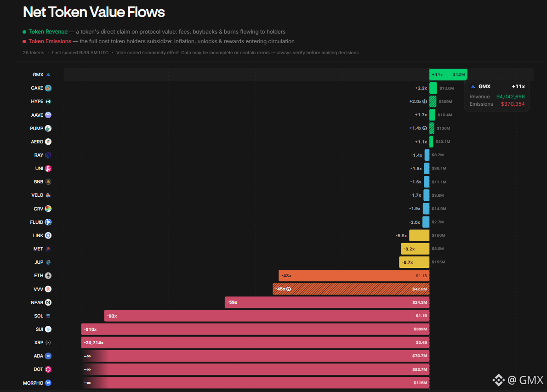Click the AERO token icon
Image resolution: width=547 pixels, height=392 pixels.
click(x=48, y=142)
